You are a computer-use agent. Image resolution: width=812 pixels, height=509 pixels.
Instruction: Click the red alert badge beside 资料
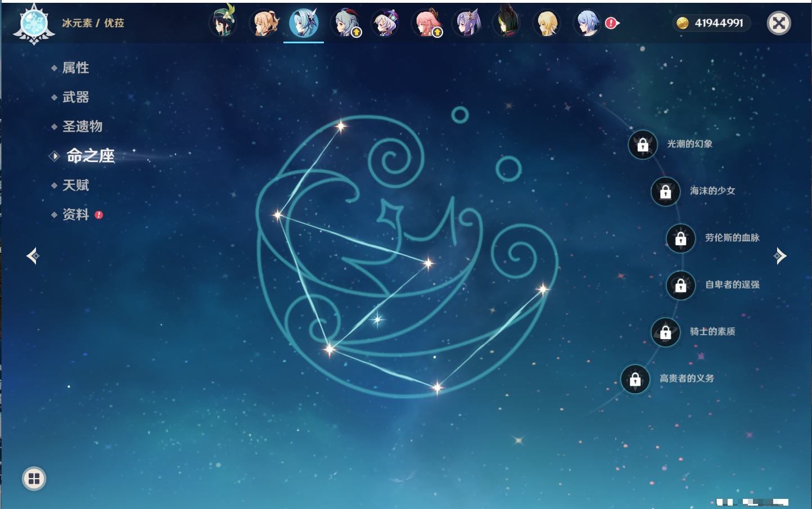pos(99,215)
